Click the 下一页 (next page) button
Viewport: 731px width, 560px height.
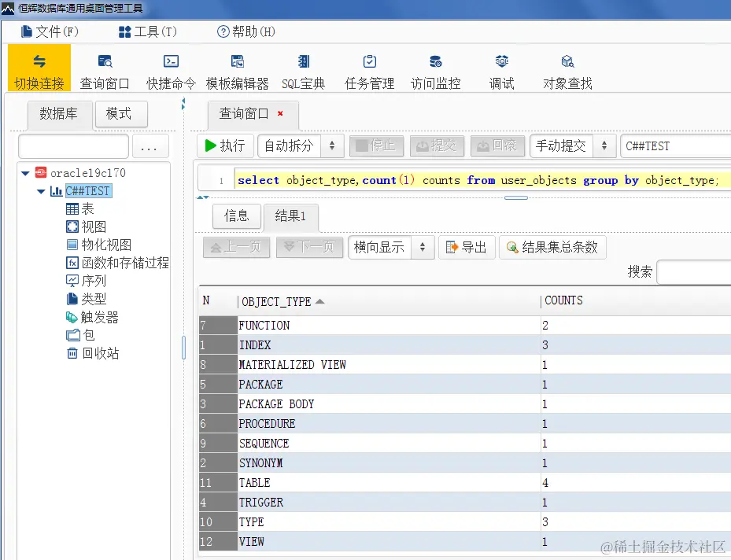click(309, 247)
